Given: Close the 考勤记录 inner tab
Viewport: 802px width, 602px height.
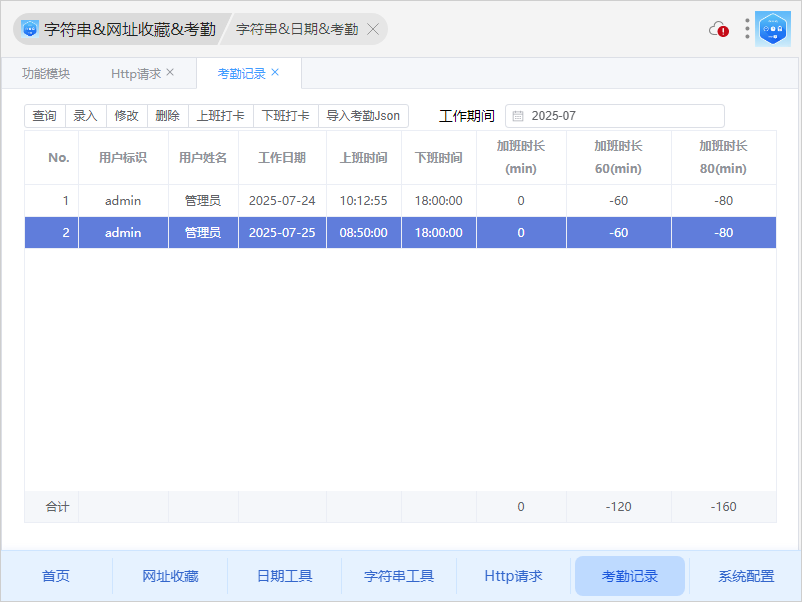Looking at the screenshot, I should tap(275, 73).
